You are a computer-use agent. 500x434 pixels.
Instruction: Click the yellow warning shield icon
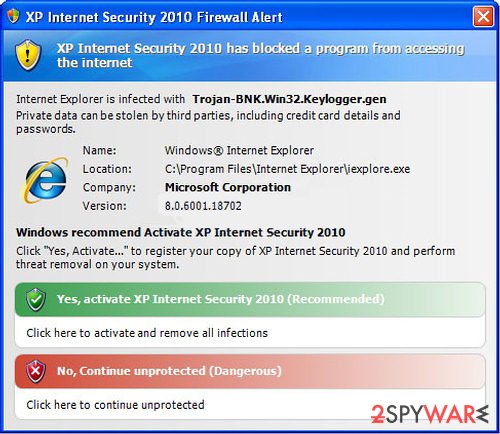click(28, 55)
